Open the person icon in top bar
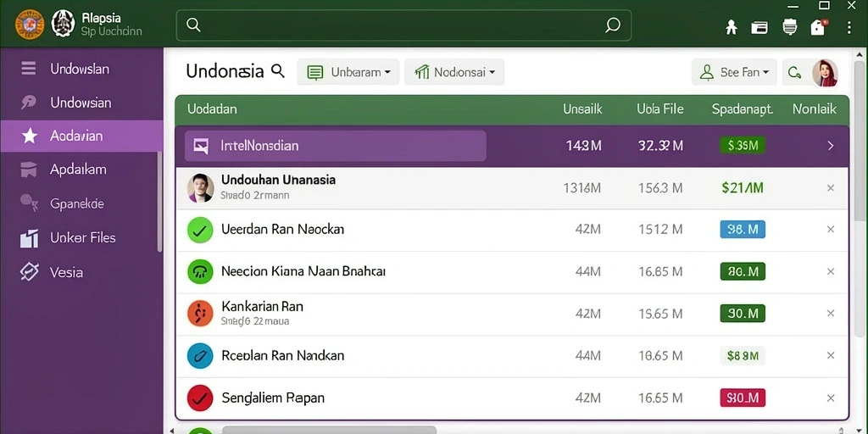 [x=732, y=26]
